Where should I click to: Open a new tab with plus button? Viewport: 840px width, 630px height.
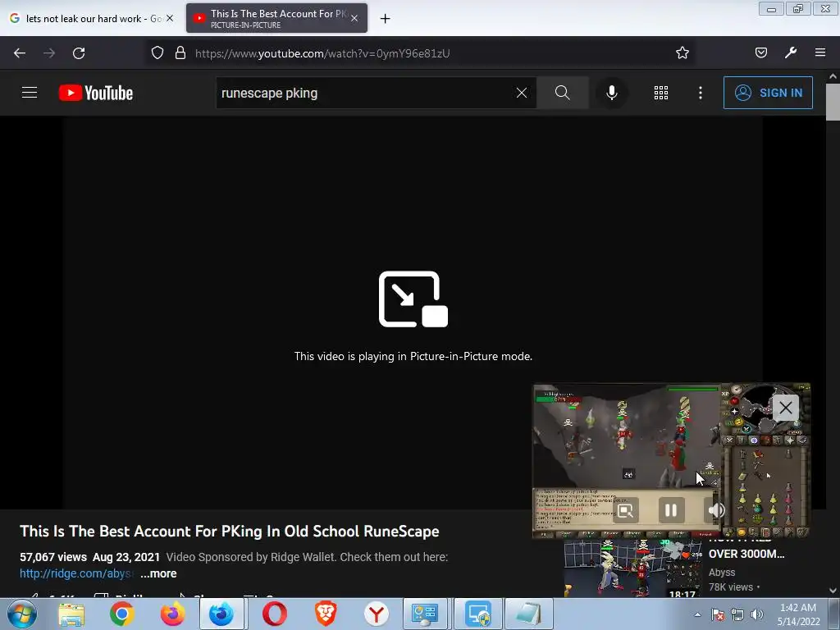[385, 19]
